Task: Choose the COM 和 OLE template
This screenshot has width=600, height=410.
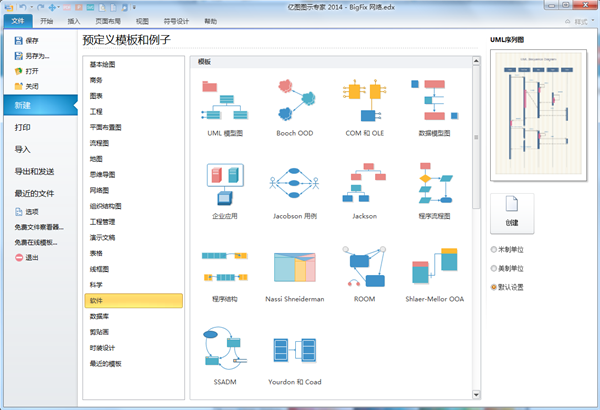Action: pos(364,108)
